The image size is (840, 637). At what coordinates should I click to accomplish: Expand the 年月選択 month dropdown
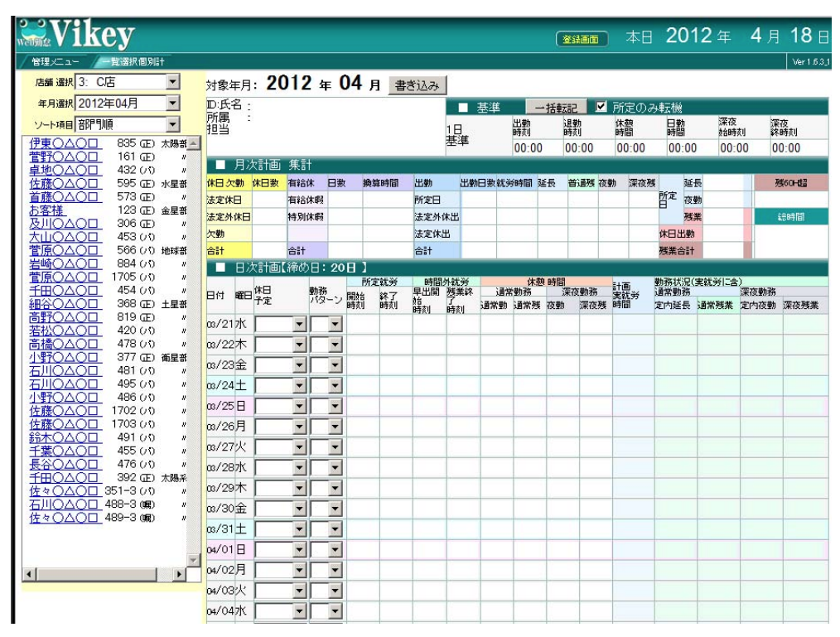point(172,104)
